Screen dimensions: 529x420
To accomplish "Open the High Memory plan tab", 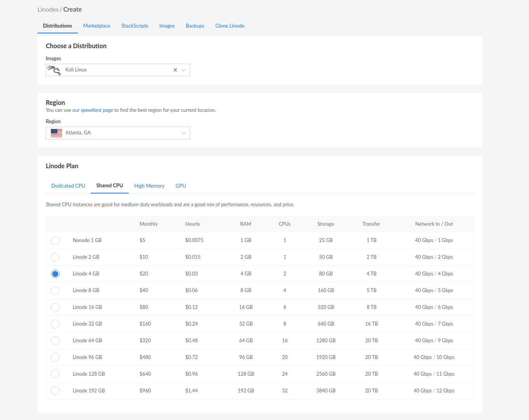I will click(x=149, y=186).
